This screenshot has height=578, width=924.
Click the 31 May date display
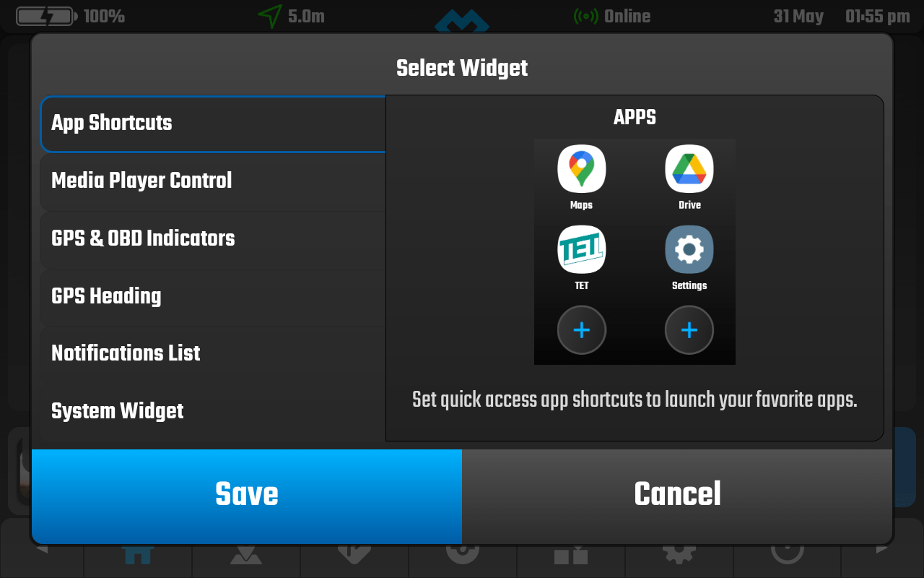(798, 16)
